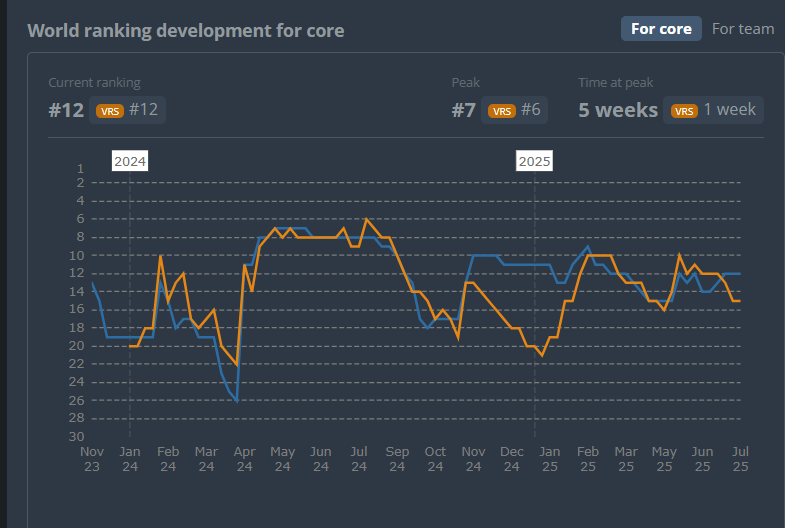Click the y-axis label 30

[77, 436]
